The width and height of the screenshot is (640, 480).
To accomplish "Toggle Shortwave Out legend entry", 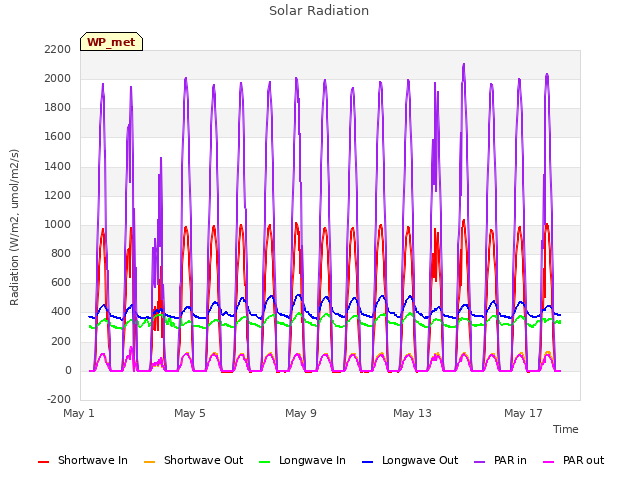I will pyautogui.click(x=193, y=460).
